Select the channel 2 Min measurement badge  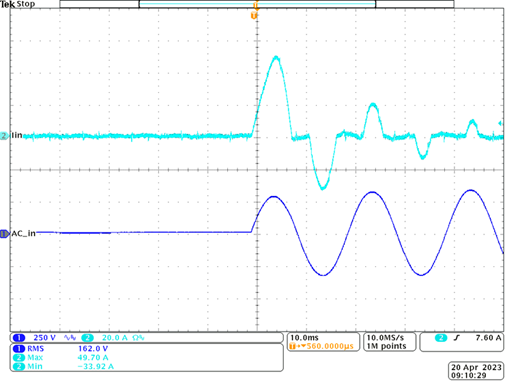(19, 366)
